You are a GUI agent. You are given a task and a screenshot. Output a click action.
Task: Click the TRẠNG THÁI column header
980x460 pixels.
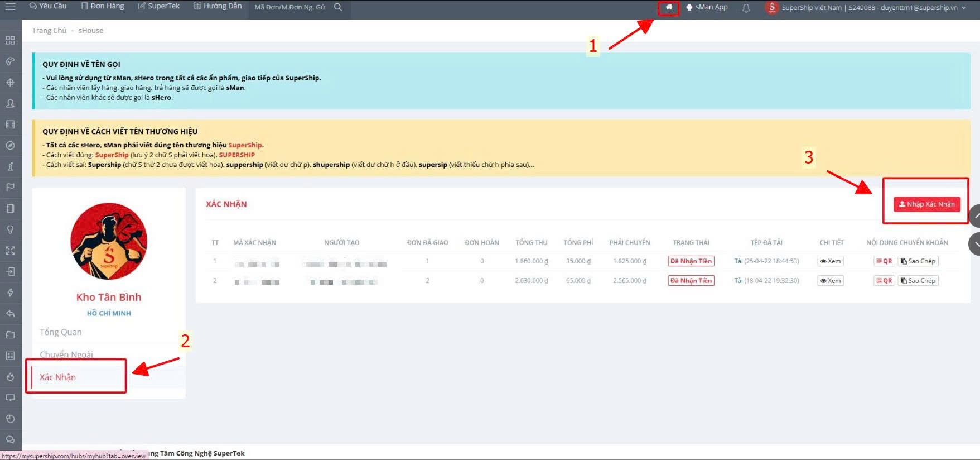(x=691, y=243)
